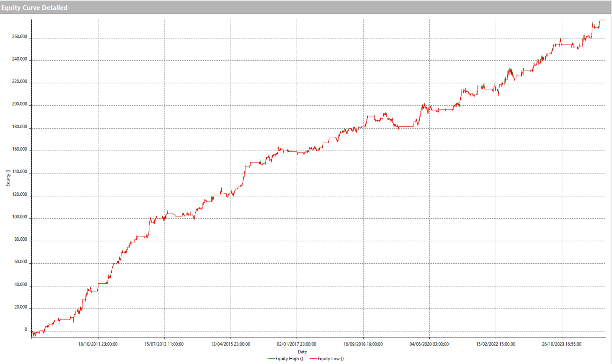Select the 02/01/2017 23:00:00 date tick label
Screen dimensions: 612x364
coord(297,344)
